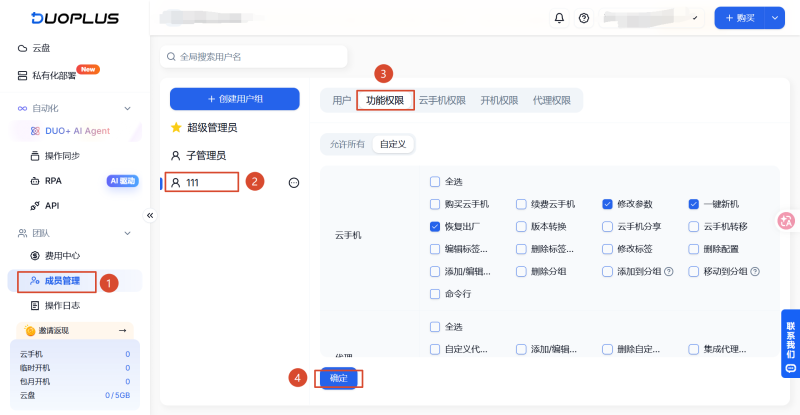Click the 云盘 0/5GB usage row
This screenshot has height=415, width=800.
click(x=75, y=395)
